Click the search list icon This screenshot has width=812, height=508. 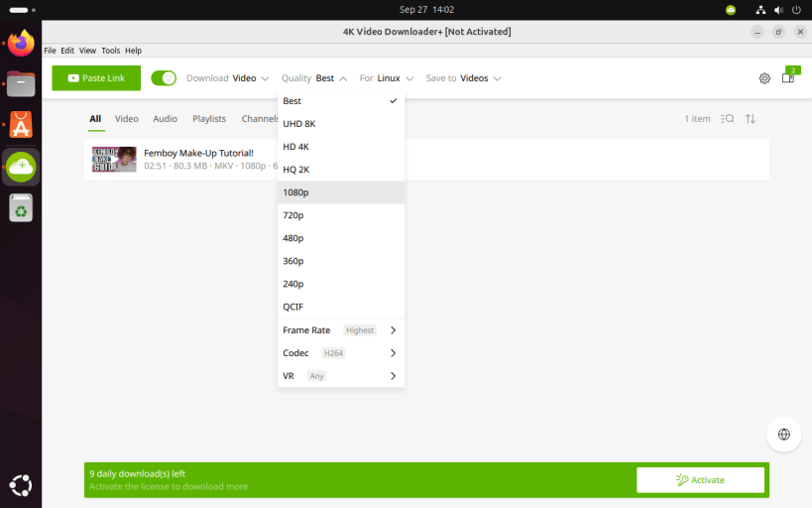point(727,119)
